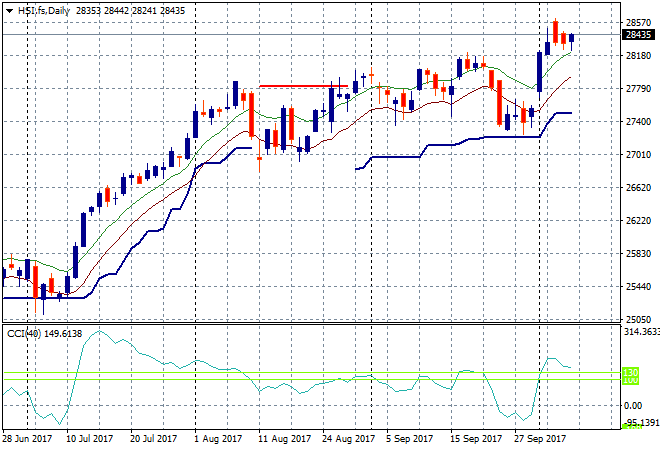Screen dimensions: 660x450
Task: Click the current price label 28435
Action: coord(639,35)
